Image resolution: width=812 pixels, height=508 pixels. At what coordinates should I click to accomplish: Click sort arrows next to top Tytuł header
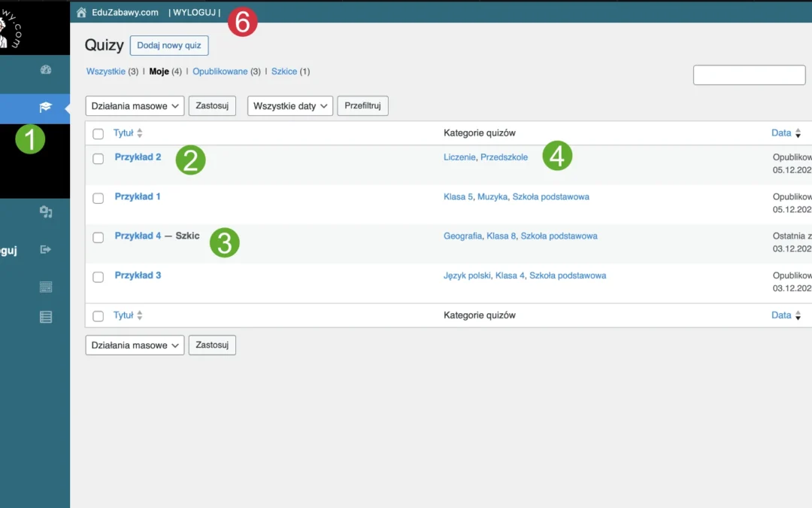140,133
